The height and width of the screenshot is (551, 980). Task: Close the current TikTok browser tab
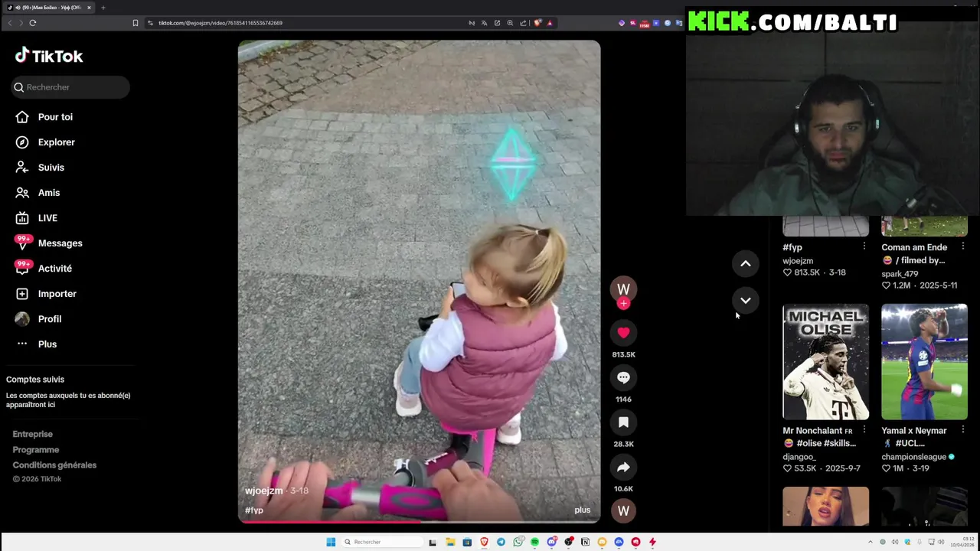(89, 8)
